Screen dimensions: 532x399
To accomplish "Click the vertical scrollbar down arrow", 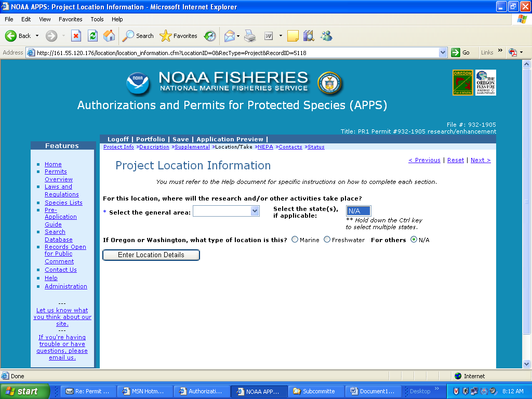I will (x=526, y=364).
